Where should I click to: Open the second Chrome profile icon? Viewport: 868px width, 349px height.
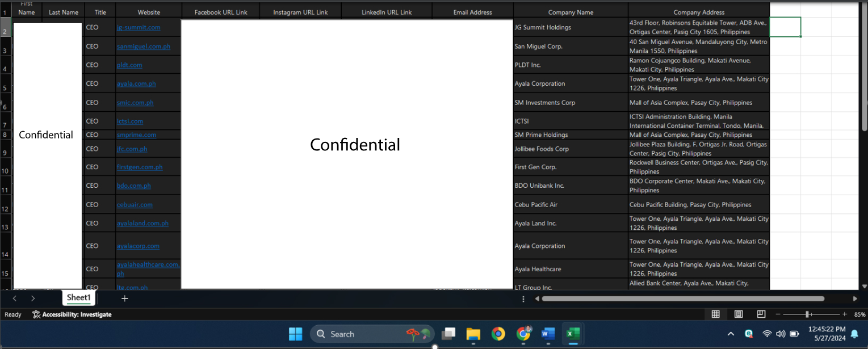[x=523, y=334]
